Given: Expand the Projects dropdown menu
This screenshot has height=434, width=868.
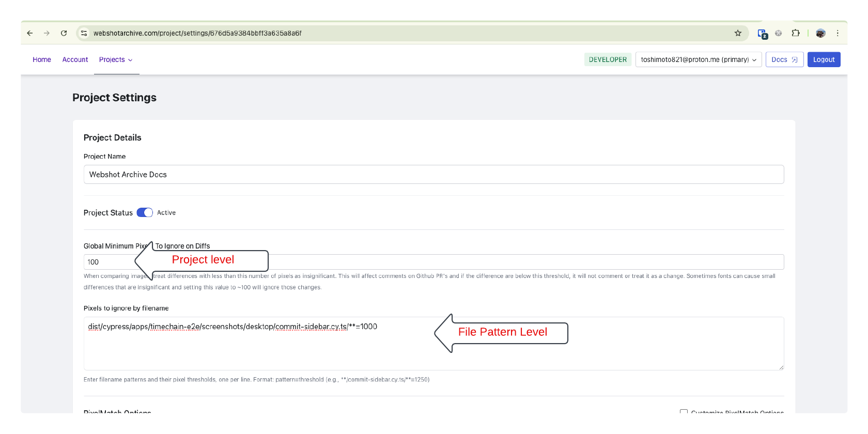Looking at the screenshot, I should (x=116, y=60).
